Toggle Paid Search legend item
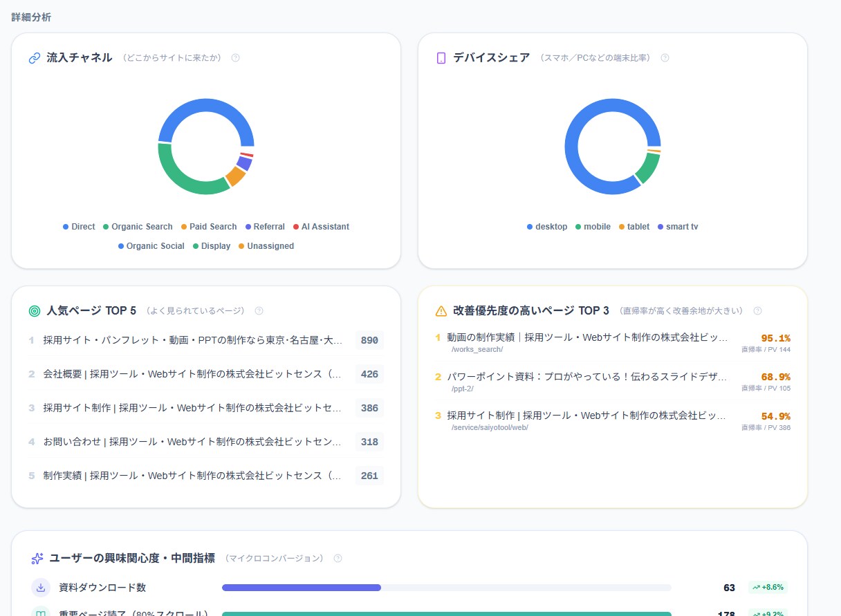 tap(209, 227)
